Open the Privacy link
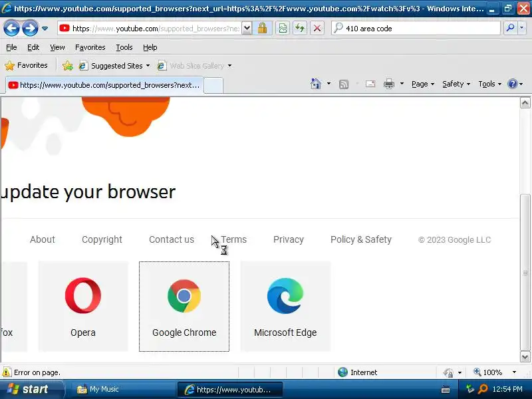532x399 pixels. pyautogui.click(x=289, y=239)
